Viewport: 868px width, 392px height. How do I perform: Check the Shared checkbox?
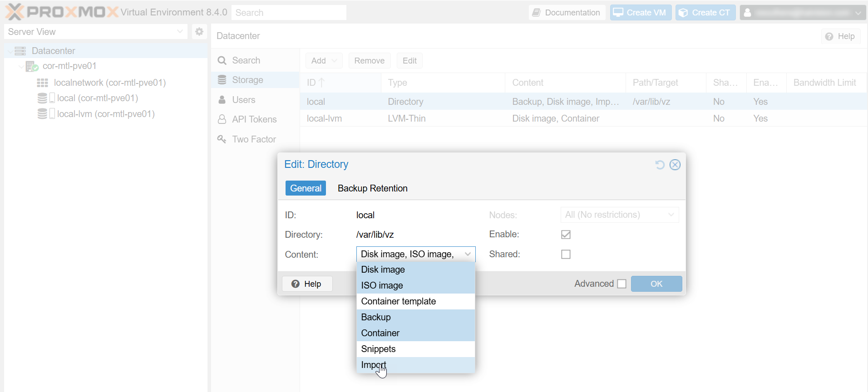[x=566, y=255]
